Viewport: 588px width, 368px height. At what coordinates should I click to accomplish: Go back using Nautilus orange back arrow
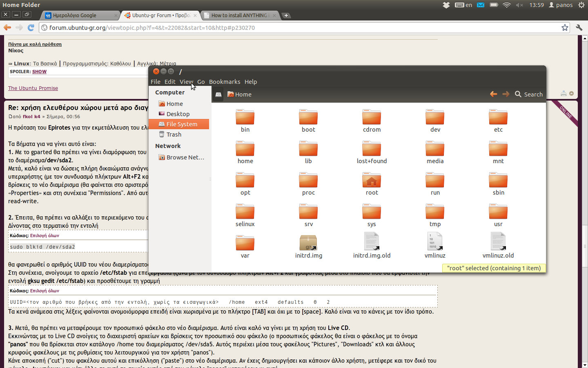coord(493,94)
